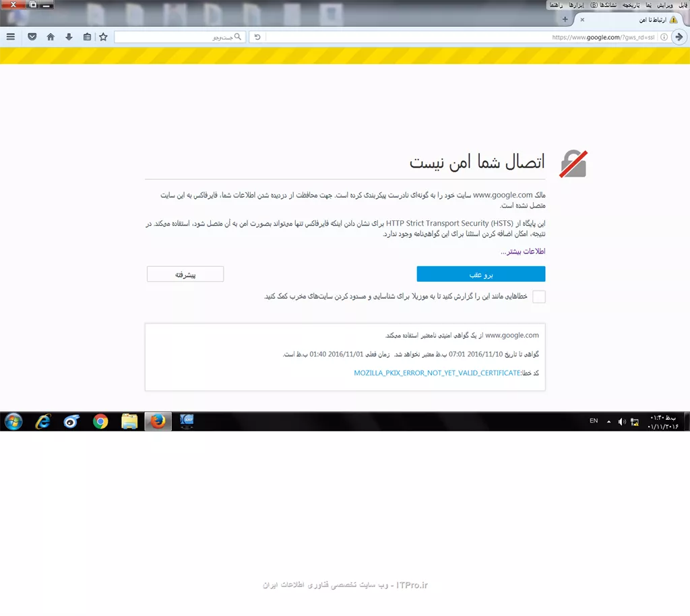This screenshot has height=616, width=690.
Task: Open the Firefox hamburger menu
Action: [x=11, y=37]
